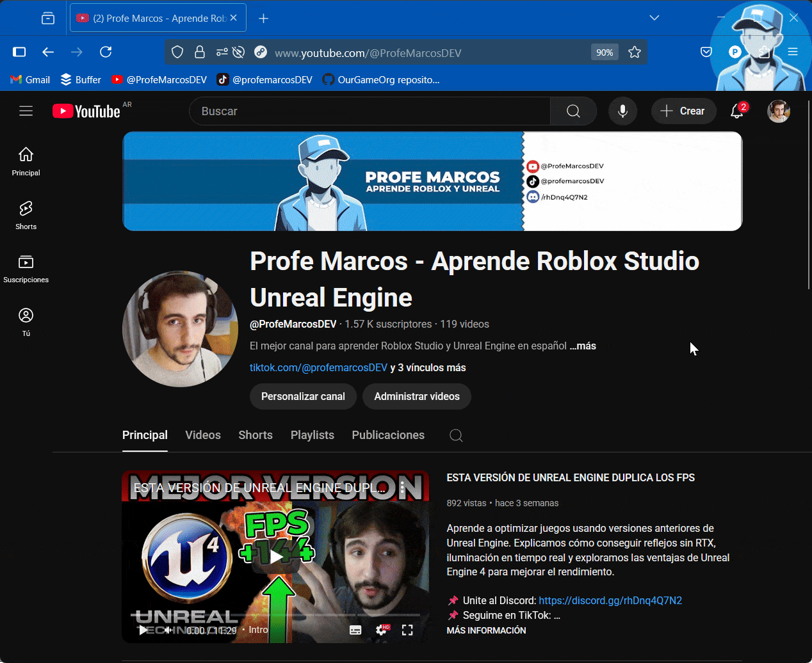Open the Discord invite link
812x663 pixels.
(610, 601)
